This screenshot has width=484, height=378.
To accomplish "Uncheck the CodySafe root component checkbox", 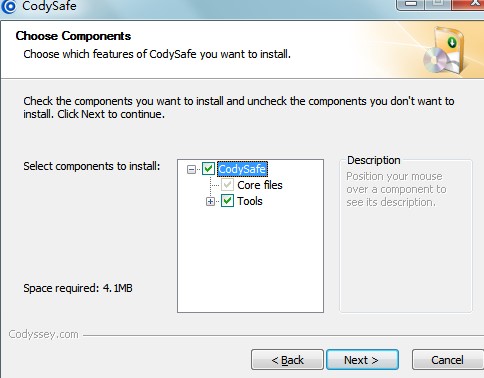I will [x=208, y=169].
